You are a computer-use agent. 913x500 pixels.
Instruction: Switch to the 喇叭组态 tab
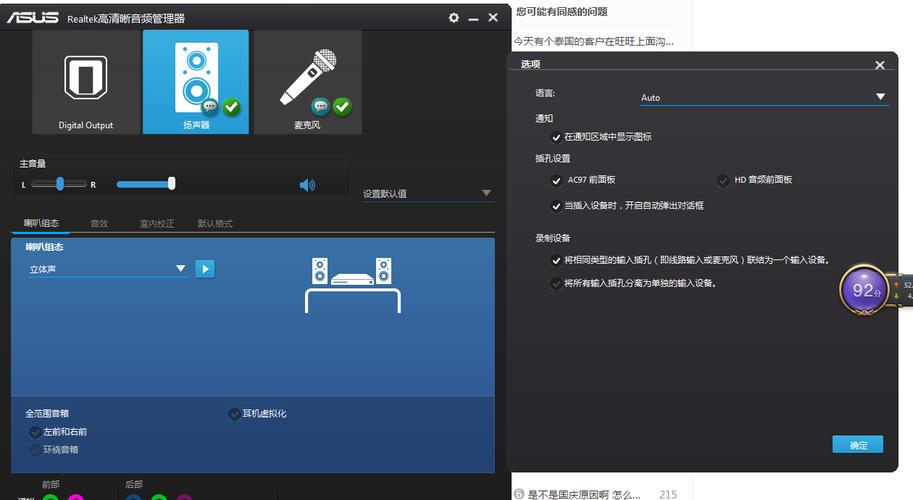41,223
